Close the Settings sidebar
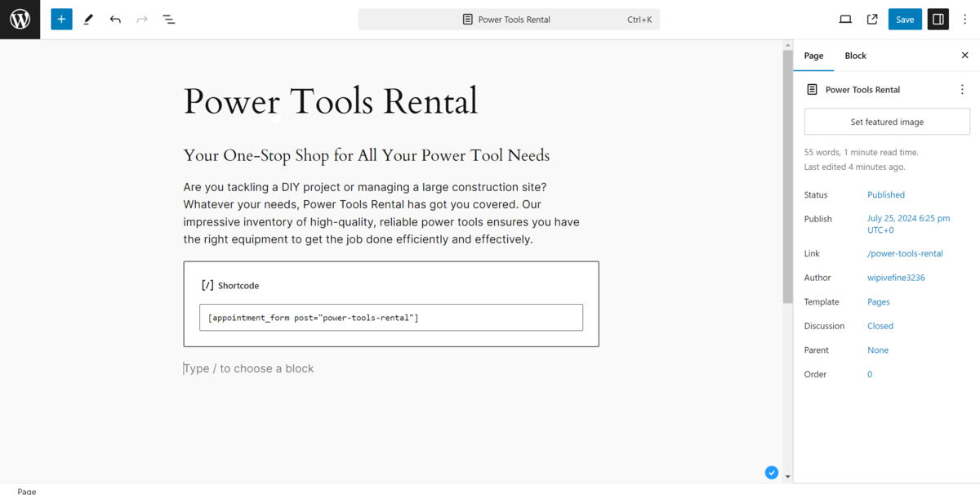Screen dimensions: 980x495 click(964, 56)
